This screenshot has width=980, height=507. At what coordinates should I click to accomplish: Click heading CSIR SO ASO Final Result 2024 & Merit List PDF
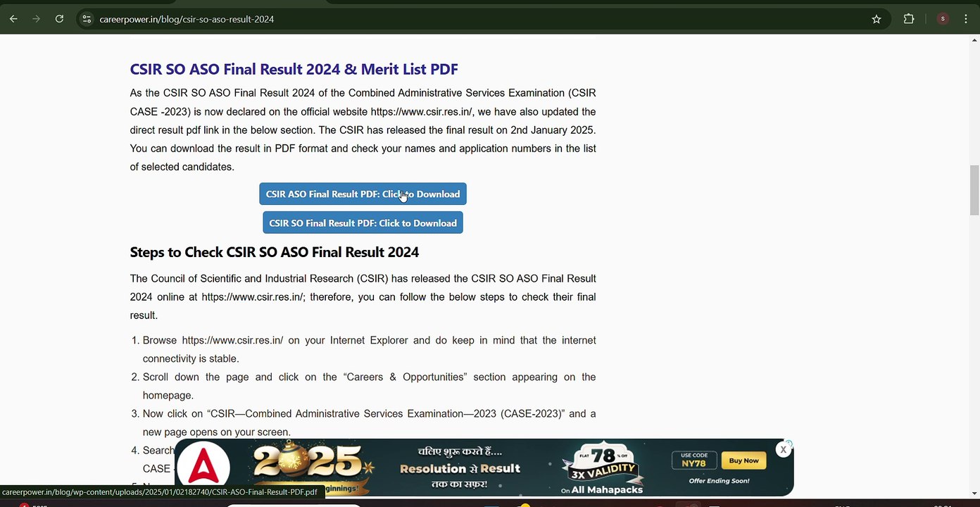(294, 69)
